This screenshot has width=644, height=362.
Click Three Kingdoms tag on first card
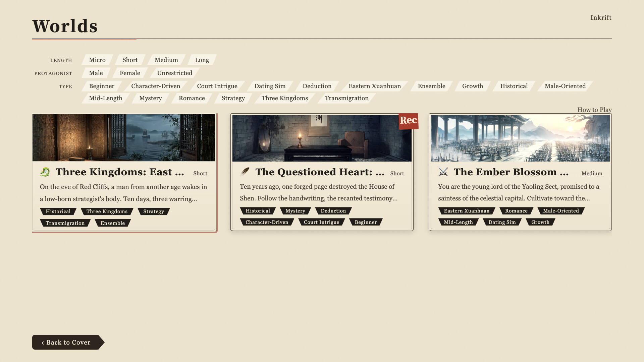[107, 212]
